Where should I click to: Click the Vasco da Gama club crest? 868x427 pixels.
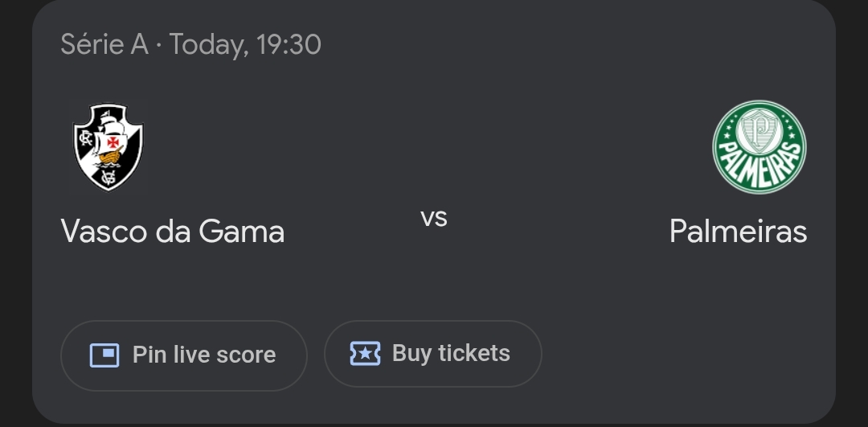108,147
